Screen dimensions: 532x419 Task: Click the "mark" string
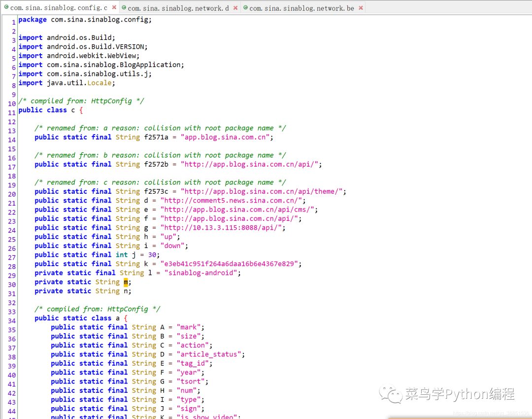click(x=188, y=327)
